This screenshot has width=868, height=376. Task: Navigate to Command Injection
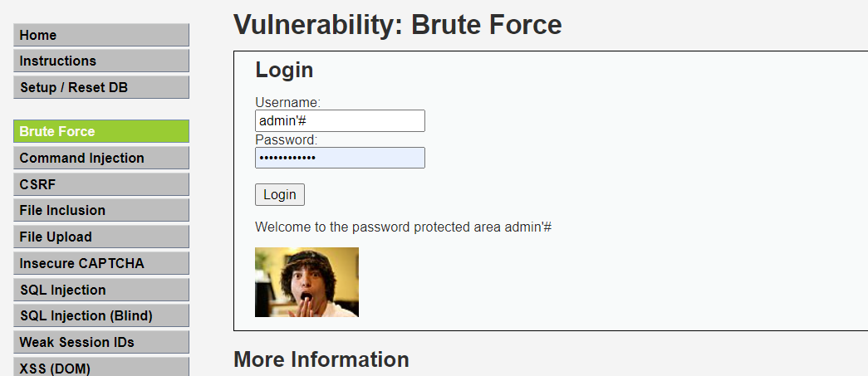[x=101, y=158]
